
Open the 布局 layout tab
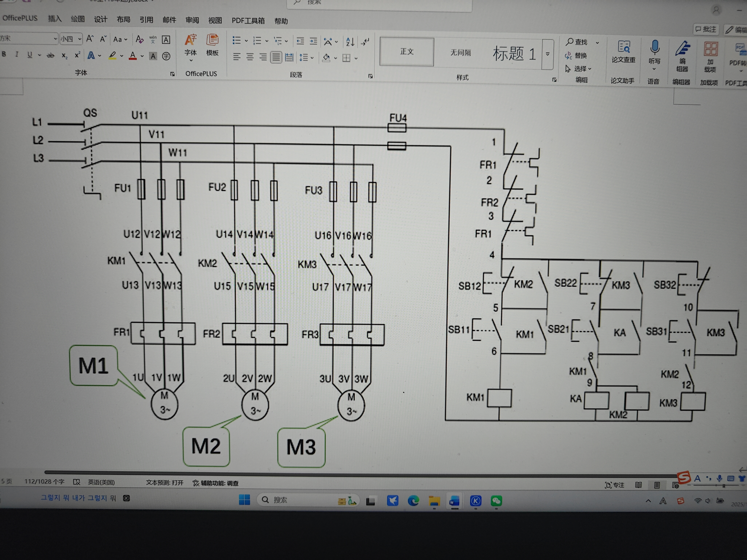(124, 20)
